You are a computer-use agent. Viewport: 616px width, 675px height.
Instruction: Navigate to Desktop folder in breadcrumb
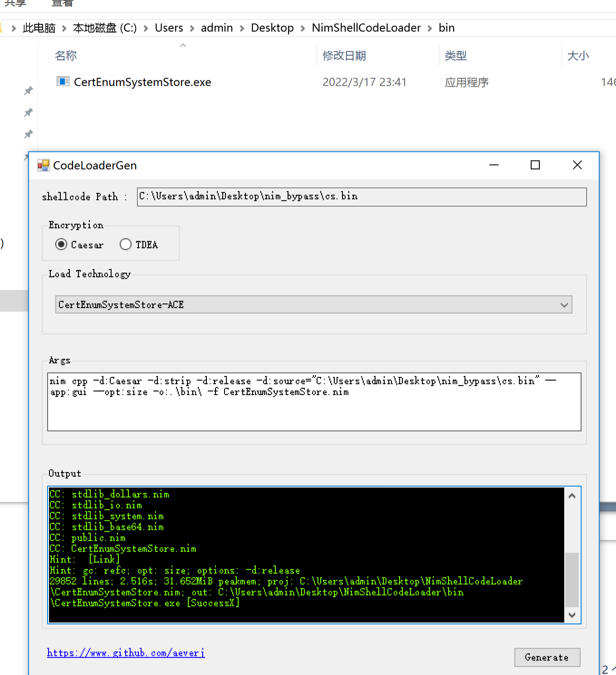[272, 28]
